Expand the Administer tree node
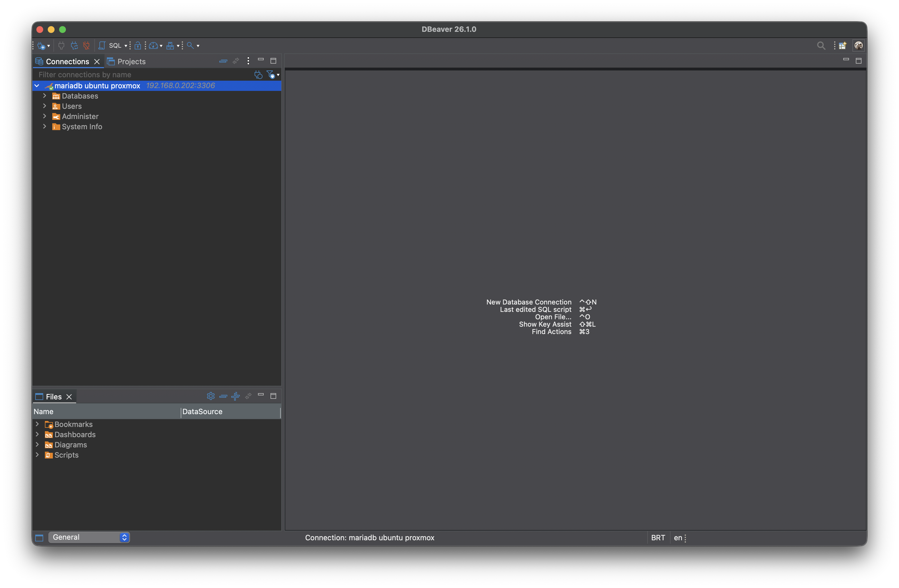Image resolution: width=899 pixels, height=588 pixels. 45,116
